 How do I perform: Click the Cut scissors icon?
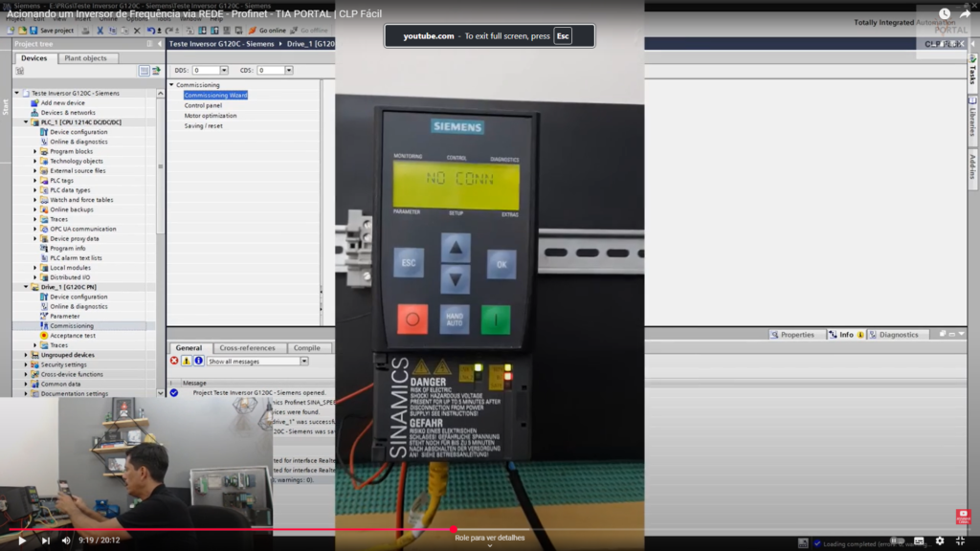coord(100,30)
